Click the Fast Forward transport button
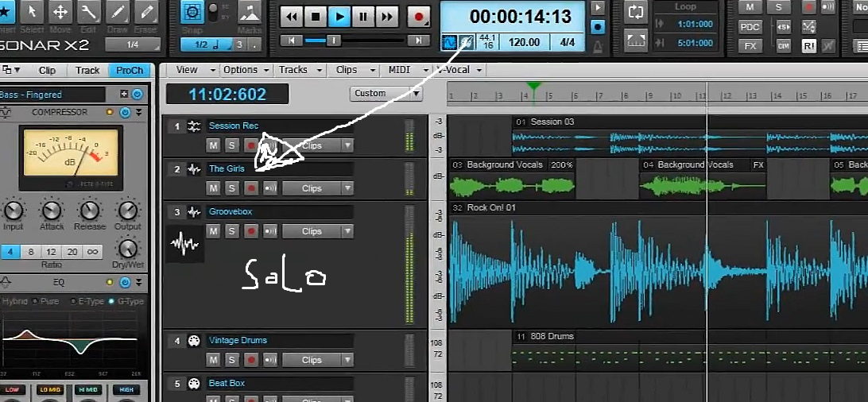Screen dimensions: 868x402 (x=387, y=17)
